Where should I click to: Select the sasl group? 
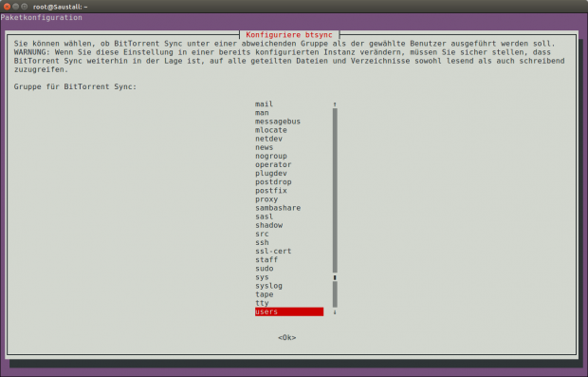point(264,217)
